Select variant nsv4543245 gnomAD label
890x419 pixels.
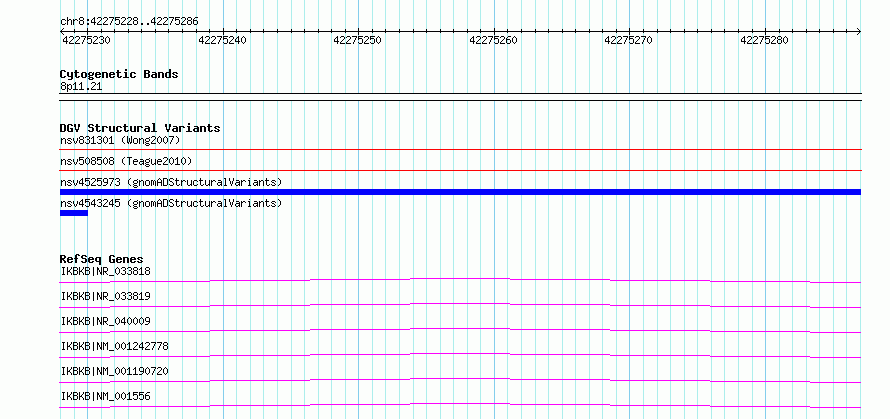click(171, 203)
